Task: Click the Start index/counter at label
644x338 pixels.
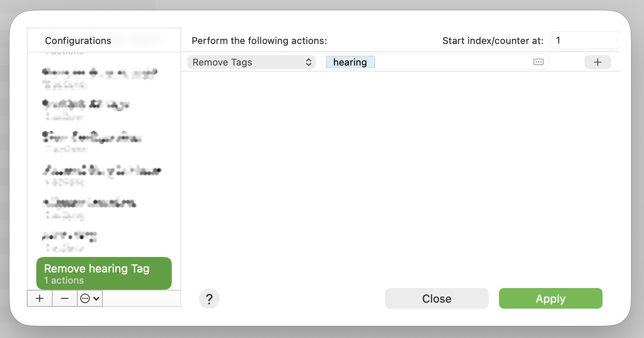Action: click(493, 41)
